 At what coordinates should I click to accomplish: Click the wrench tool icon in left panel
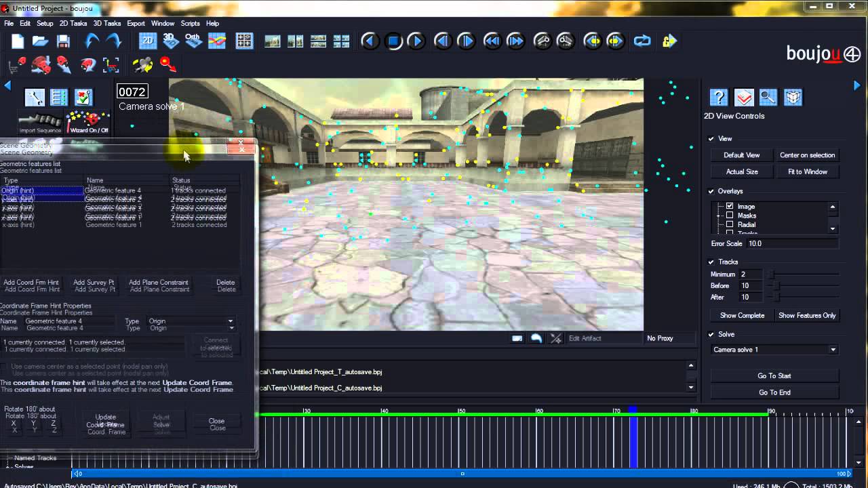pyautogui.click(x=35, y=98)
